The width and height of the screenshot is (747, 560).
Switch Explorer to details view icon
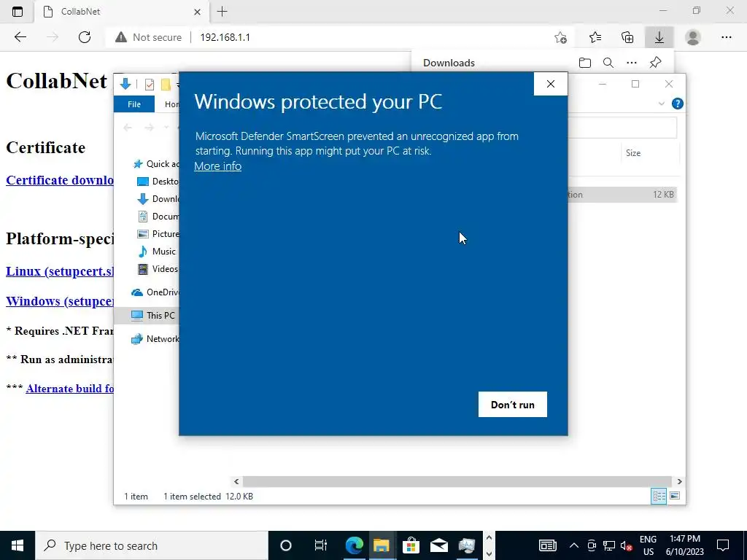(x=659, y=496)
